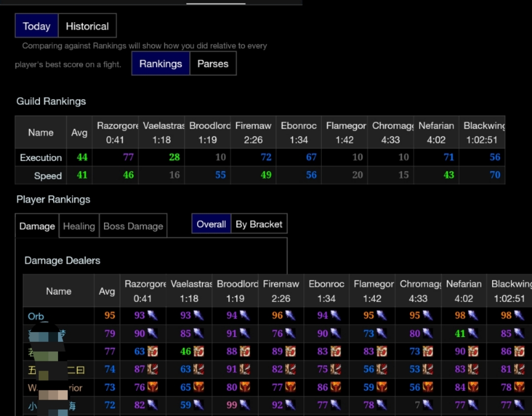Click the warrior icon beside Ebonroc score 86
The height and width of the screenshot is (416, 532).
(x=335, y=387)
